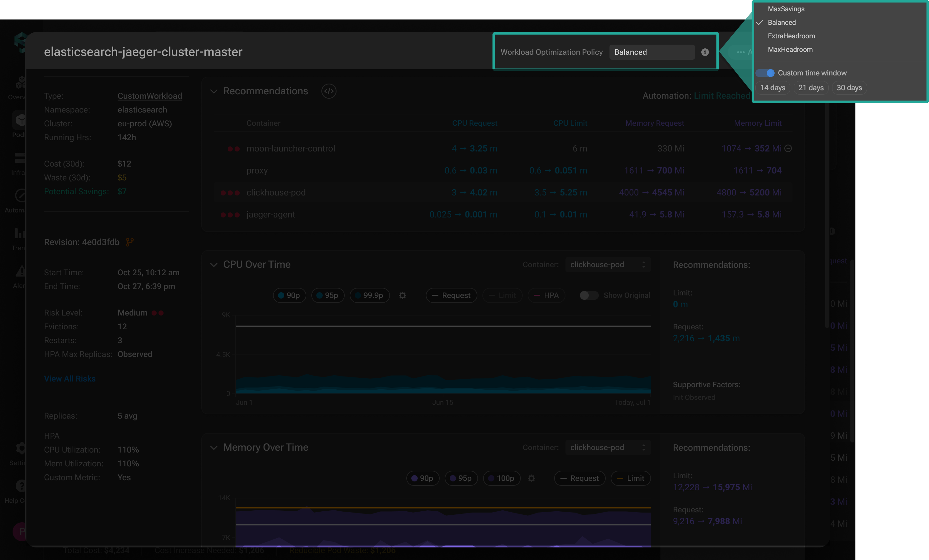Choose the 21 days time window
This screenshot has width=929, height=560.
811,88
